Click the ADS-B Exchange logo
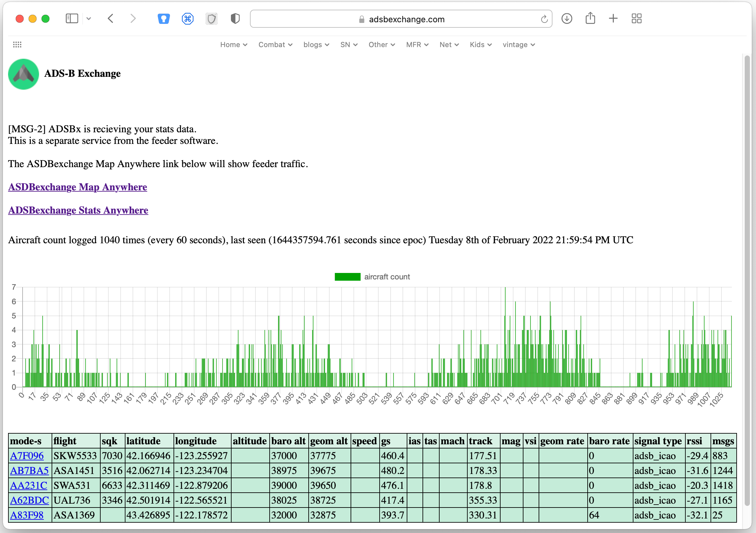This screenshot has width=756, height=533. pos(23,74)
